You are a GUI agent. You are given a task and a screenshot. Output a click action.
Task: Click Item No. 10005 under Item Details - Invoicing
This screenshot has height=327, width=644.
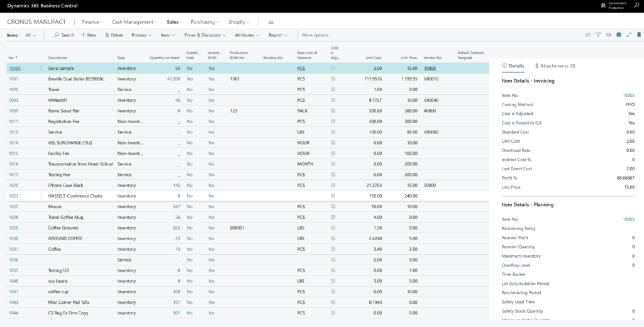(x=628, y=96)
